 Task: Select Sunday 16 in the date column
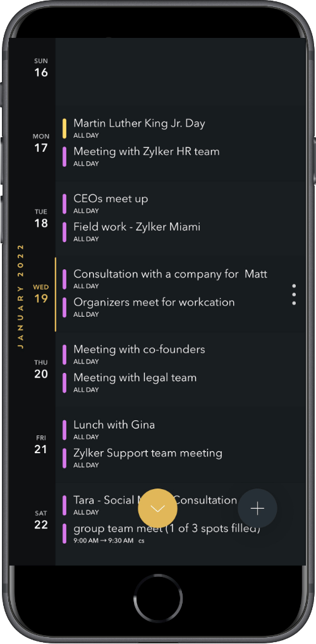(x=41, y=68)
